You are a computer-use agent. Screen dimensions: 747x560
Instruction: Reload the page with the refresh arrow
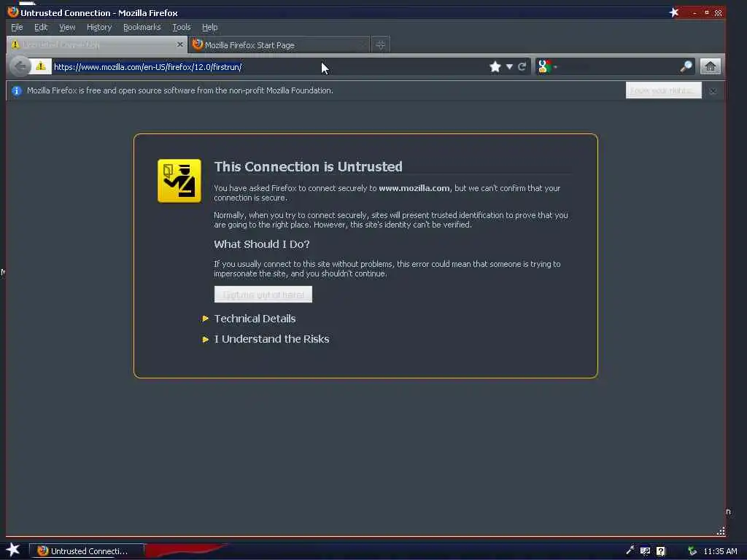pos(522,66)
